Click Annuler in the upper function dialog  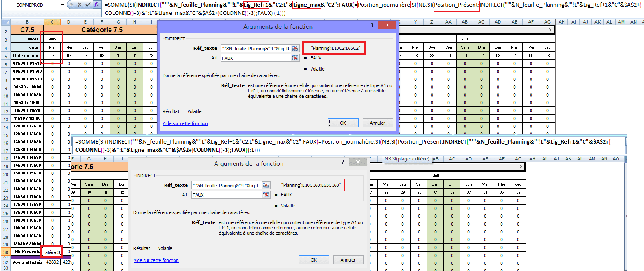377,123
